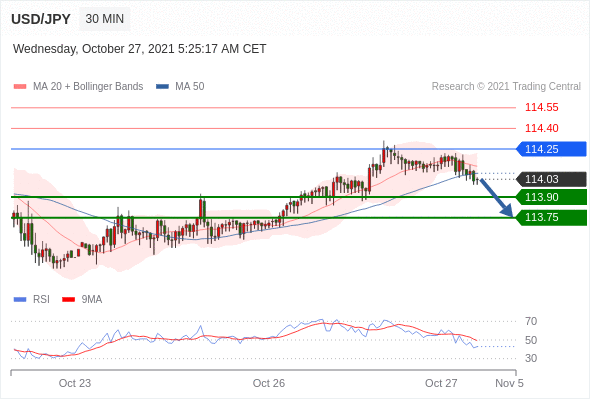Click the black 114.03 current price tag

(x=551, y=179)
